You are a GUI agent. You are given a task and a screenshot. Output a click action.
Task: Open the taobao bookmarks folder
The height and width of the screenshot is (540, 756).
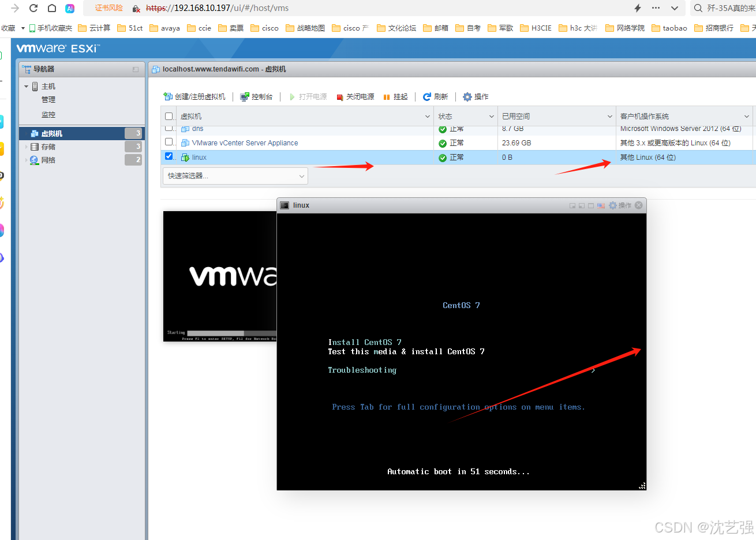(x=669, y=28)
